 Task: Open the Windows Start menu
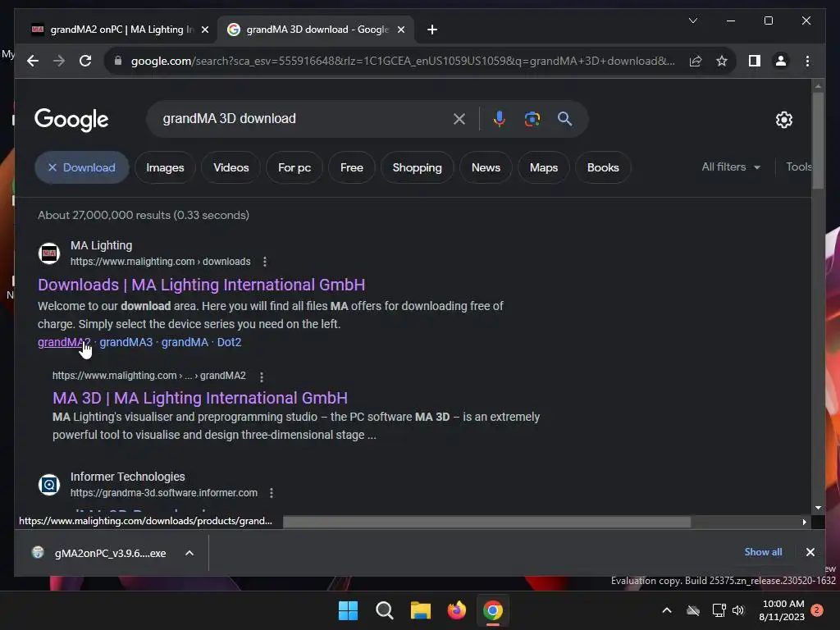348,610
